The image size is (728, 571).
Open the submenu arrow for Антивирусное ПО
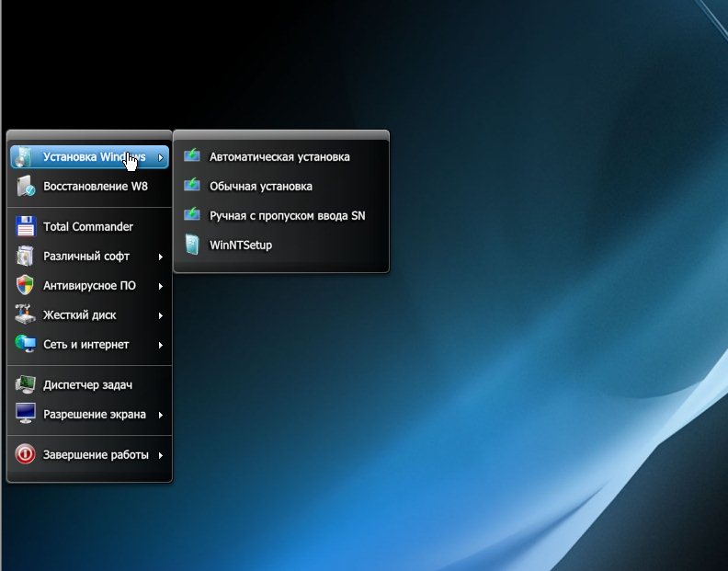pyautogui.click(x=161, y=286)
